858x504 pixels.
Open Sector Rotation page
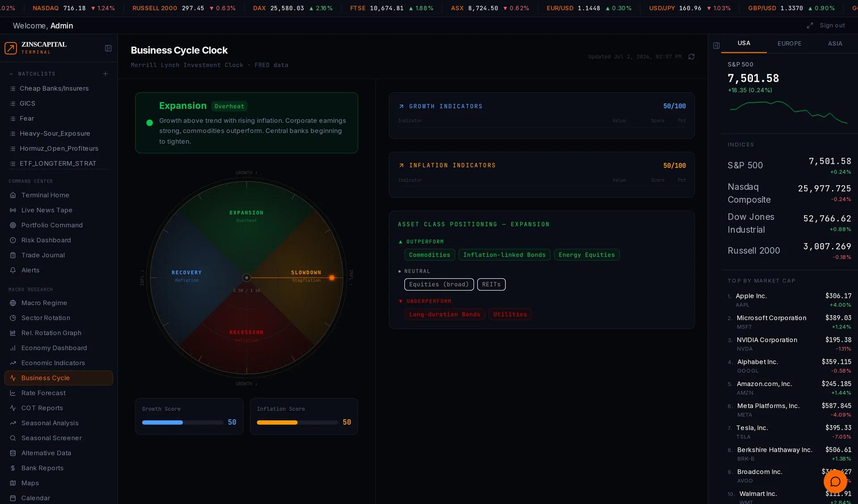[x=59, y=318]
